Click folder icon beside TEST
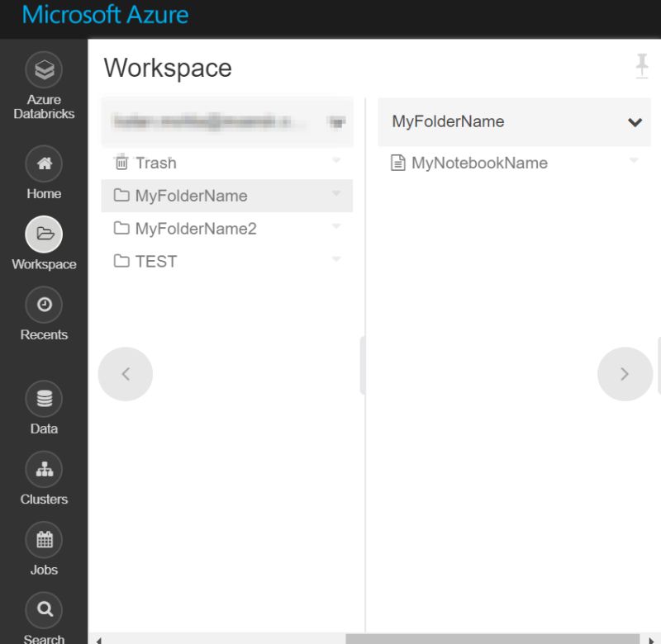661x644 pixels. point(121,261)
